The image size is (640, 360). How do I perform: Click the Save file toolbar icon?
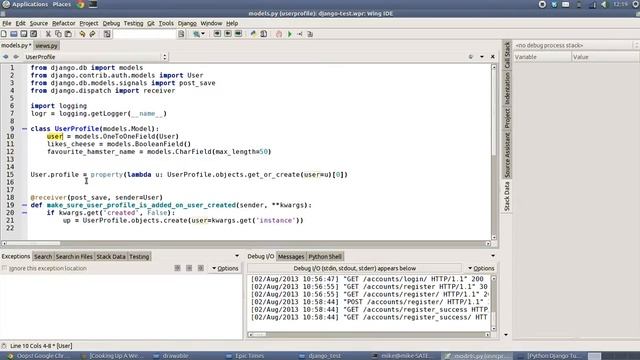tap(24, 34)
